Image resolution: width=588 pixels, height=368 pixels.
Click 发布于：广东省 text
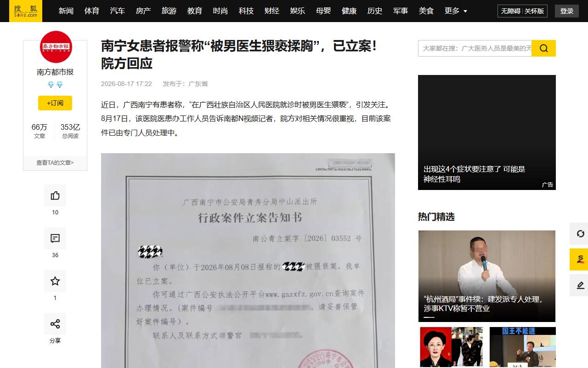(185, 84)
